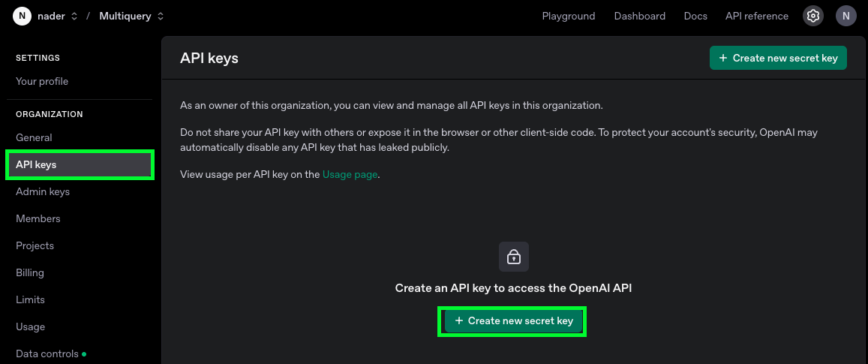
Task: Click the N user avatar at top right
Action: click(x=845, y=16)
